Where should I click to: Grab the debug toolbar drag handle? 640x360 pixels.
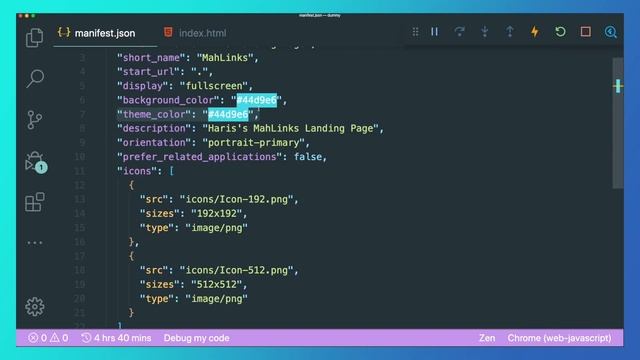pos(415,32)
